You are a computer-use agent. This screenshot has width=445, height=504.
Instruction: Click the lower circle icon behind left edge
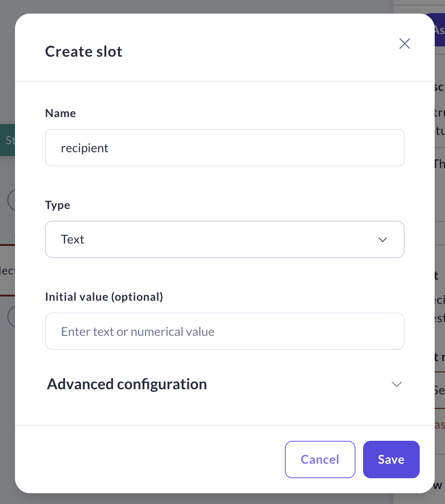click(x=11, y=316)
